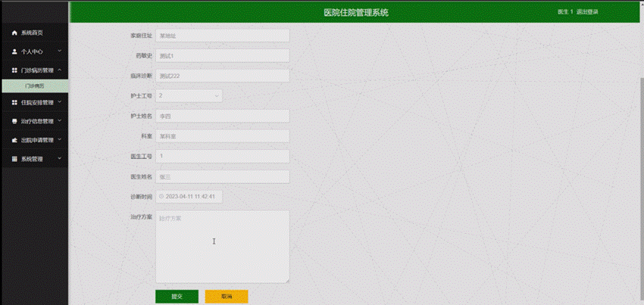Click the table icon beside 系统管理
The height and width of the screenshot is (305, 644).
tap(15, 159)
